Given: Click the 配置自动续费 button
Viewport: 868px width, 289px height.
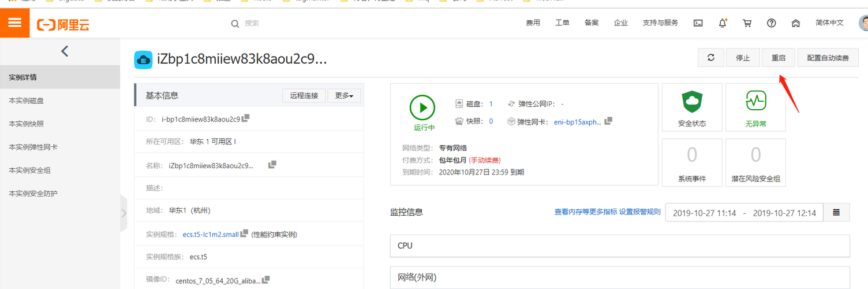Looking at the screenshot, I should pyautogui.click(x=828, y=58).
